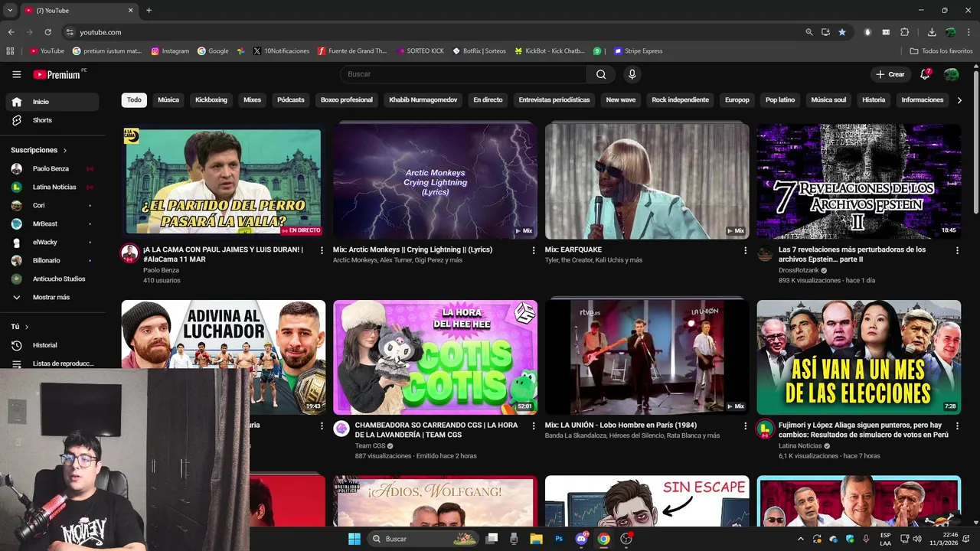
Task: Open more options for Epstein revelations video
Action: tap(957, 250)
